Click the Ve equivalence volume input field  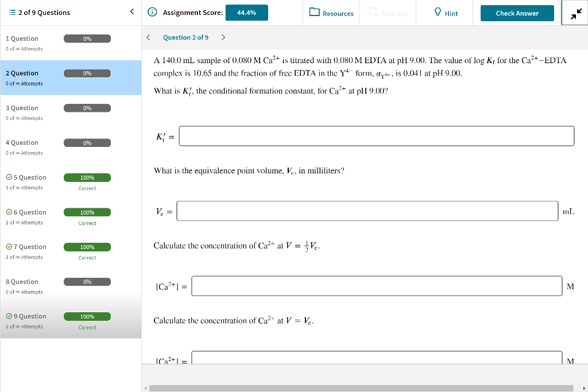click(367, 211)
